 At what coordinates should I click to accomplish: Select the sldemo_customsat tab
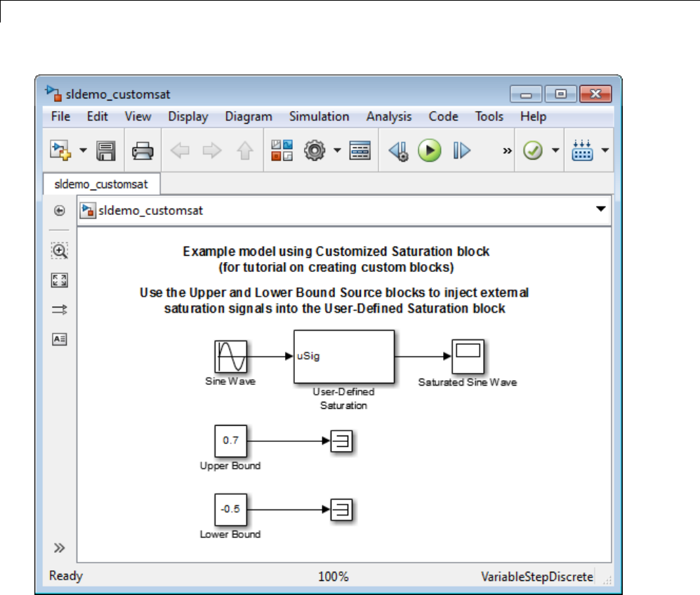tap(102, 184)
